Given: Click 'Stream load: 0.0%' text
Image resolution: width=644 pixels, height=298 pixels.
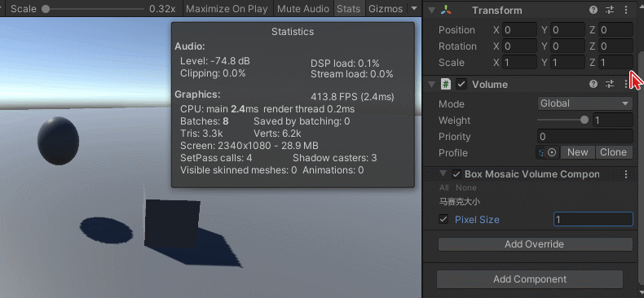Looking at the screenshot, I should click(x=352, y=74).
